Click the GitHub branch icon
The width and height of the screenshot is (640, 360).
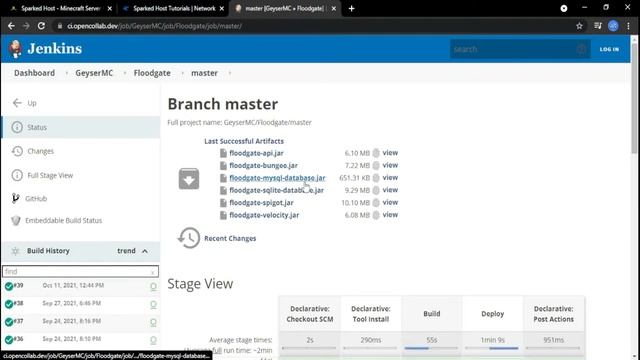click(x=16, y=198)
